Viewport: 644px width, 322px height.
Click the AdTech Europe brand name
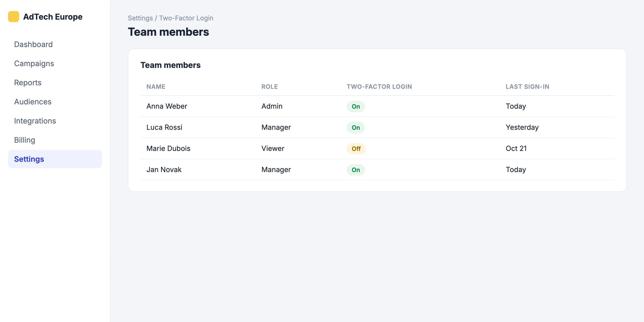point(53,17)
